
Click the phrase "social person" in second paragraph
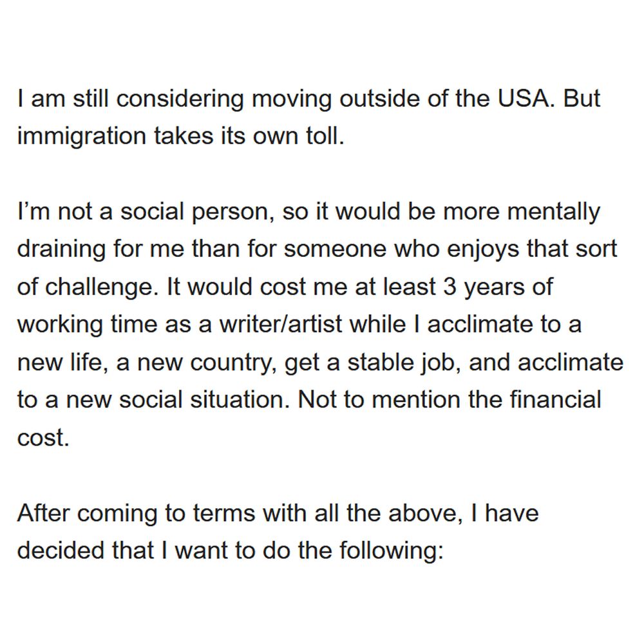click(194, 213)
